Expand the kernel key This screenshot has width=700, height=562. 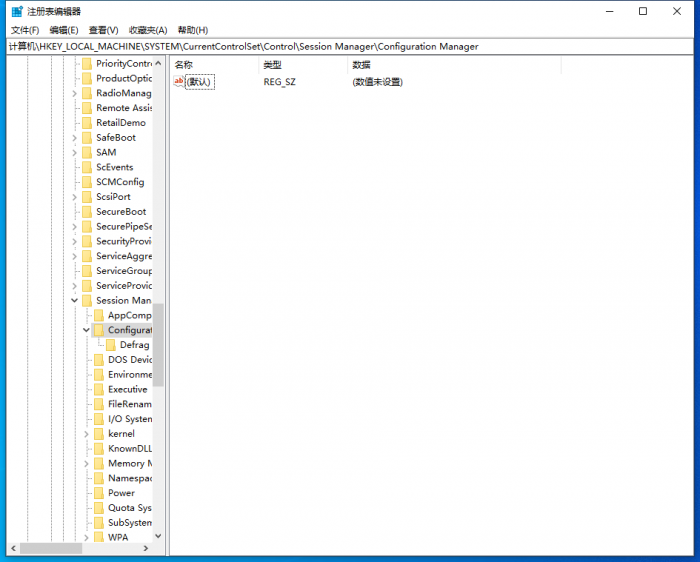coord(86,434)
